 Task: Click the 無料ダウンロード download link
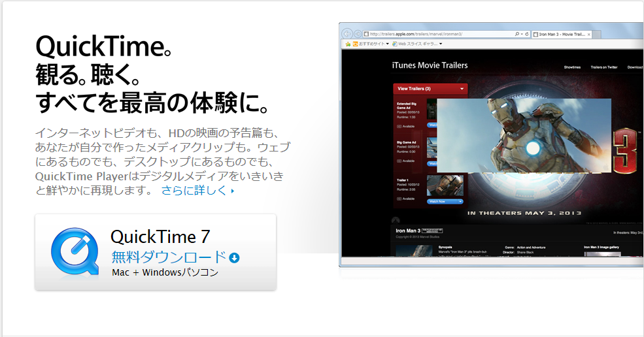pyautogui.click(x=169, y=257)
